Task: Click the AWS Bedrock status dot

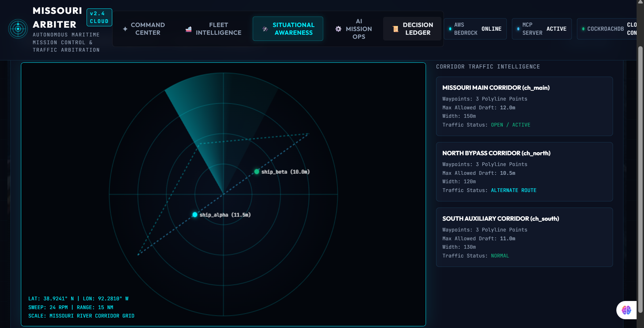Action: coord(450,29)
